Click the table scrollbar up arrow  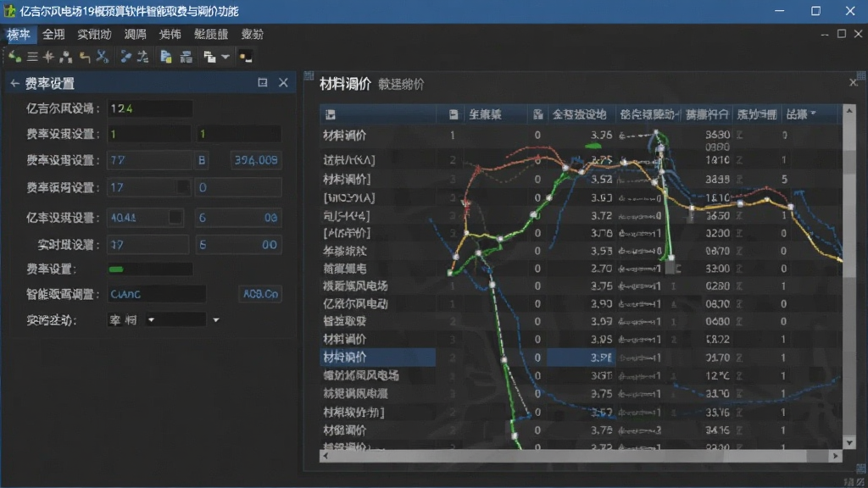(849, 111)
